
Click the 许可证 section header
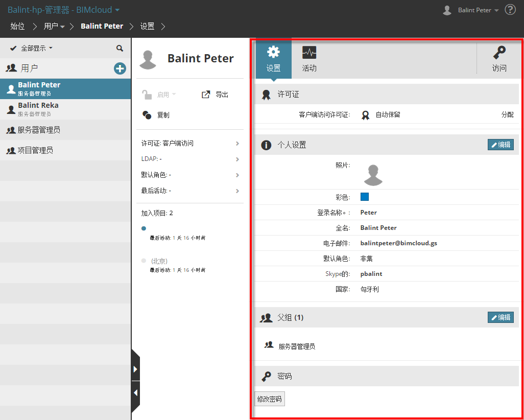tap(387, 95)
